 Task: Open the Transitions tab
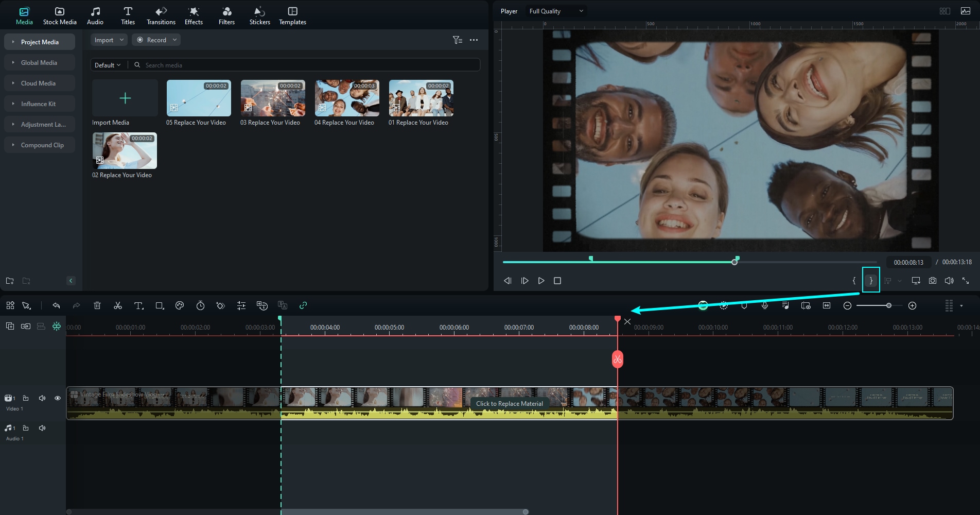161,15
